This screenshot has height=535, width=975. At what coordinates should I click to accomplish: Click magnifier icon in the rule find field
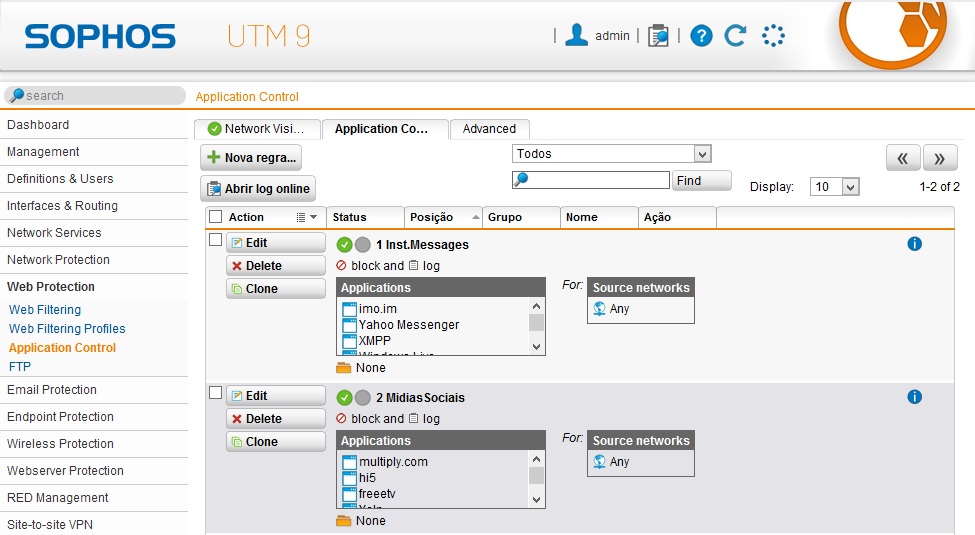tap(521, 180)
